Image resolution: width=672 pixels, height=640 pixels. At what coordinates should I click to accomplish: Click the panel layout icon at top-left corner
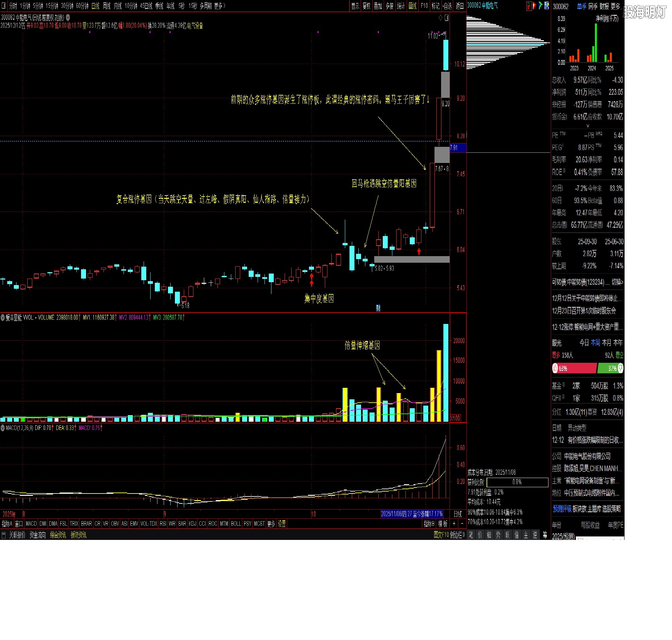click(4, 6)
